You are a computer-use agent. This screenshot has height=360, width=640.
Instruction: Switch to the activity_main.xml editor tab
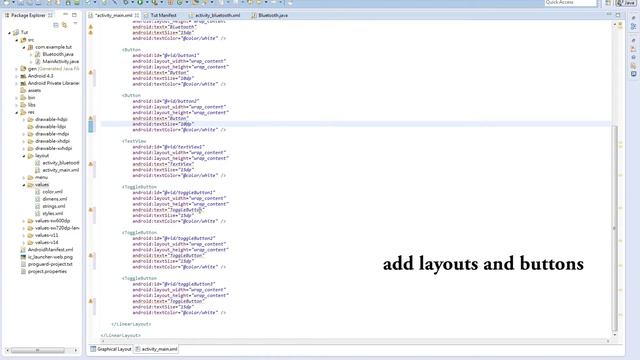coord(113,15)
